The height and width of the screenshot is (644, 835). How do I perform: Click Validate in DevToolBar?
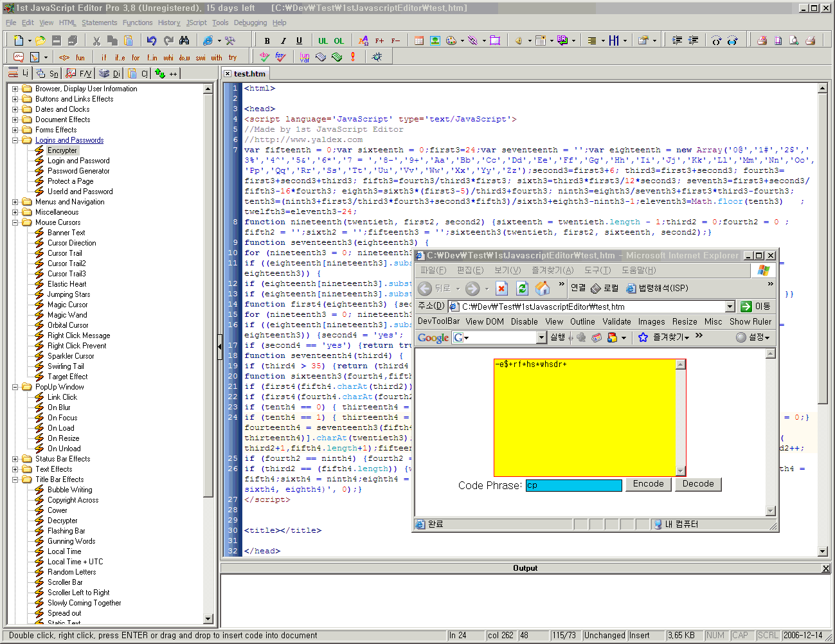click(616, 321)
